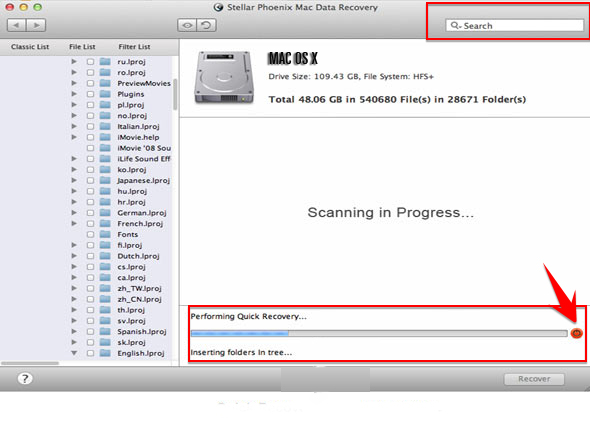Screen dimensions: 590x421
Task: Expand the ru.lproj folder
Action: (74, 61)
